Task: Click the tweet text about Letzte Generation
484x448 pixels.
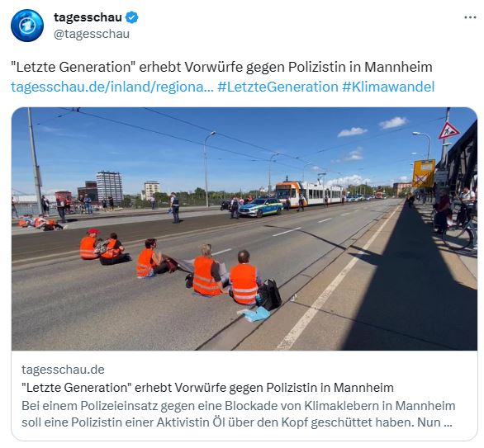Action: [x=221, y=67]
